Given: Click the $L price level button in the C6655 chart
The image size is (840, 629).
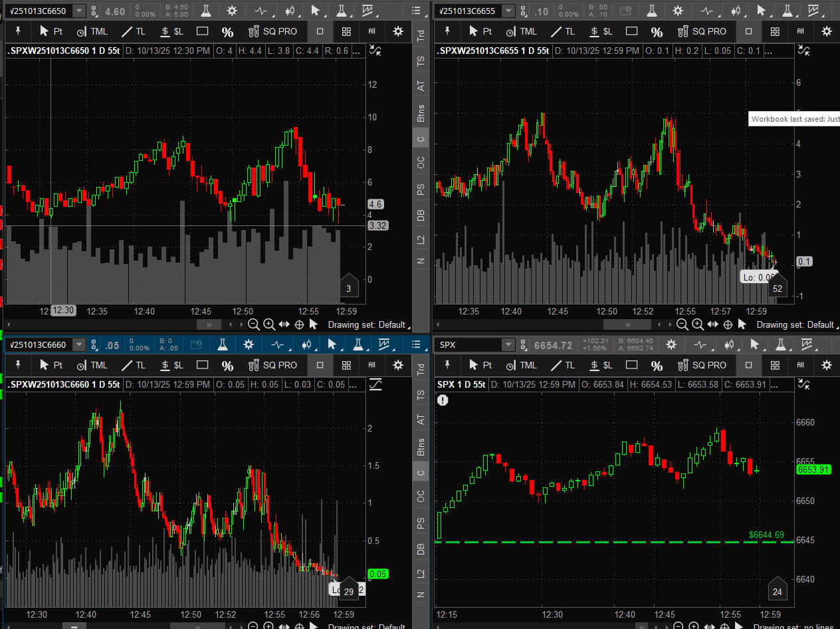Looking at the screenshot, I should [x=601, y=31].
